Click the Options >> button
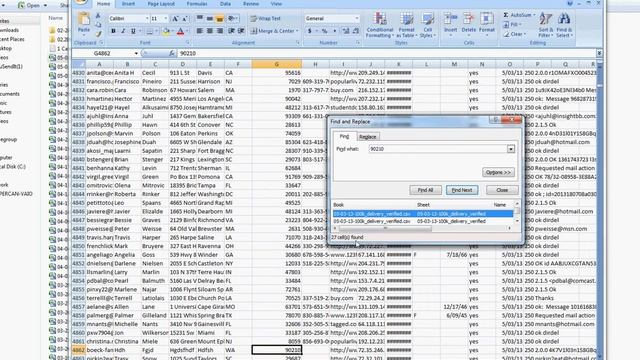Image resolution: width=640 pixels, height=360 pixels. pyautogui.click(x=498, y=172)
